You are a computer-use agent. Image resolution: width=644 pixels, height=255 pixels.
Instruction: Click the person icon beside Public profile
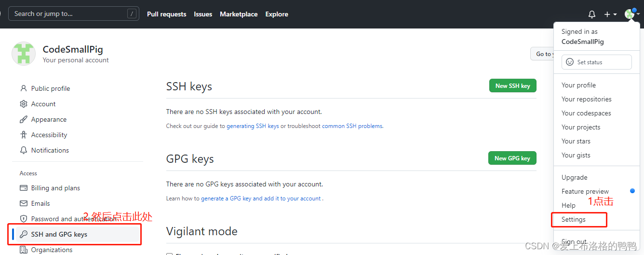click(24, 88)
